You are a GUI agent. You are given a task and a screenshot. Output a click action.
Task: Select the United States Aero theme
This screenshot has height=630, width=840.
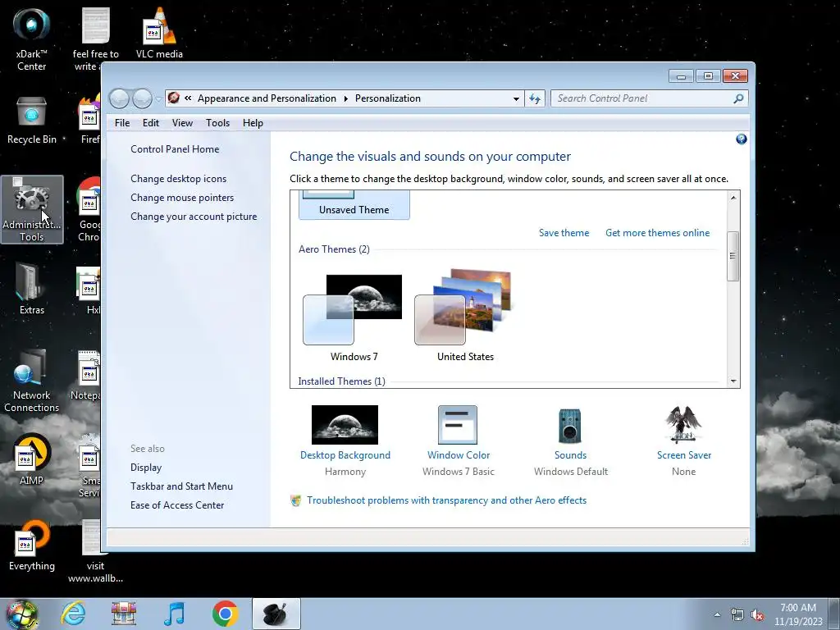click(x=465, y=316)
